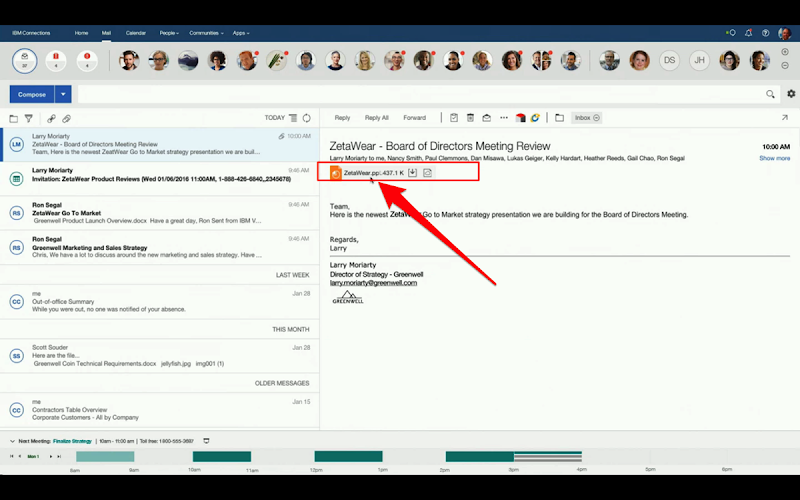The height and width of the screenshot is (500, 800).
Task: Expand the Communities menu
Action: (x=206, y=33)
